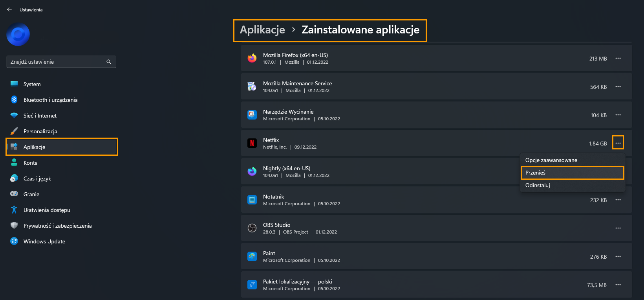Open more options for Narzędzie Wycinanie

click(618, 115)
